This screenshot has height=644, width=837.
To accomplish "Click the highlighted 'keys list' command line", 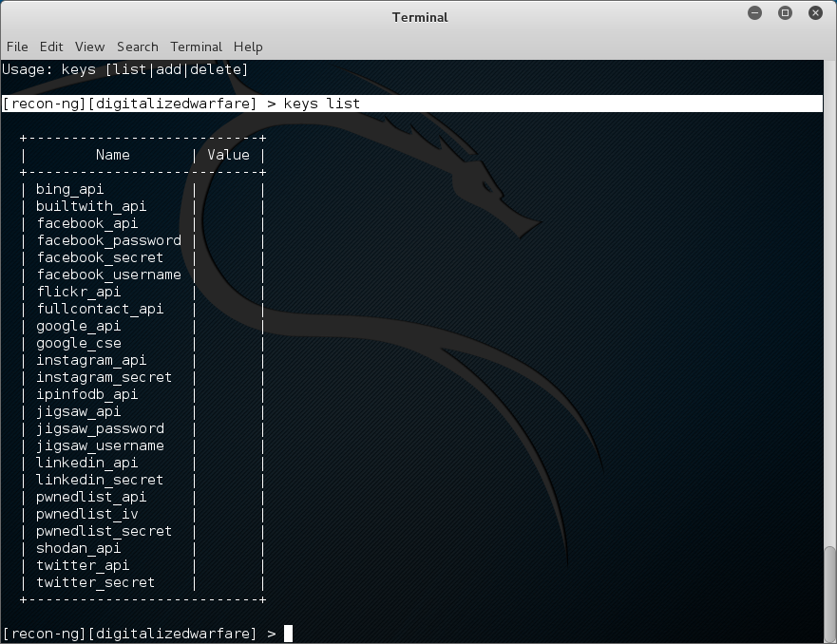I will [x=412, y=104].
